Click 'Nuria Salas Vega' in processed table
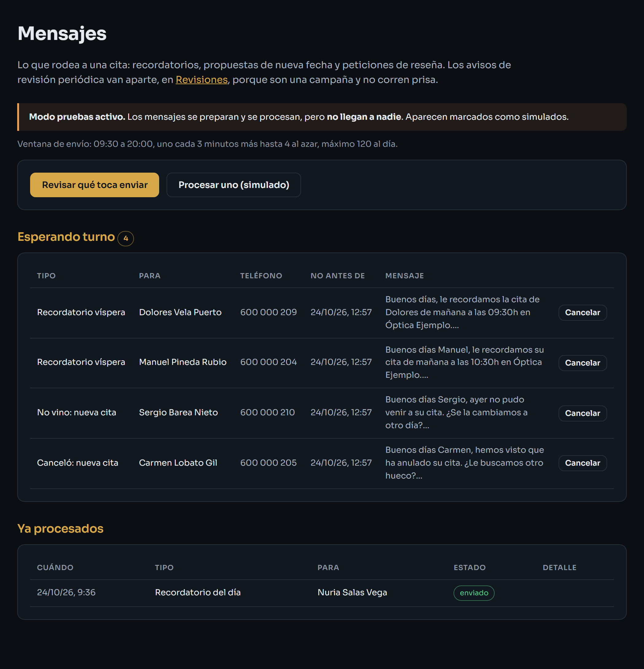The width and height of the screenshot is (644, 669). (x=352, y=593)
